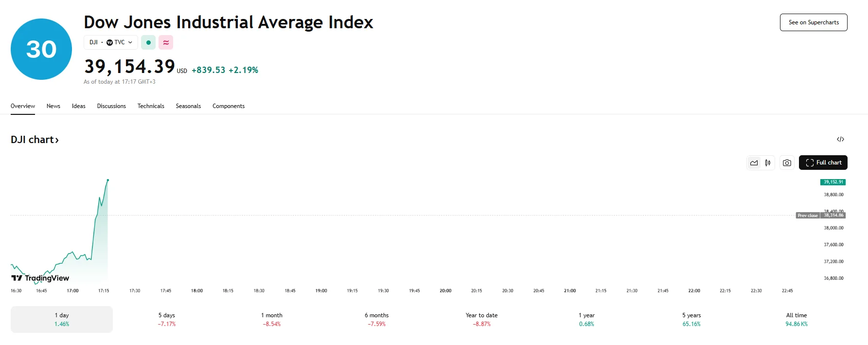Open the Full chart view
The width and height of the screenshot is (868, 345).
(823, 163)
